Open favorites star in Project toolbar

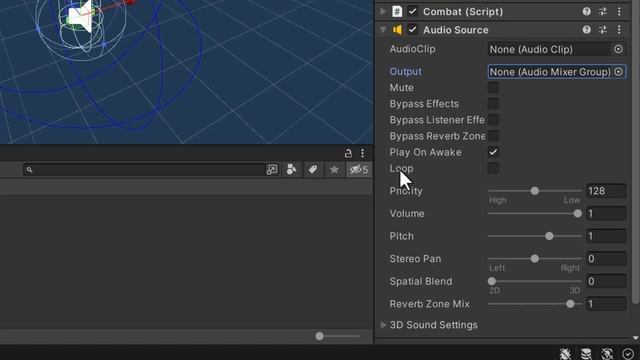point(334,169)
